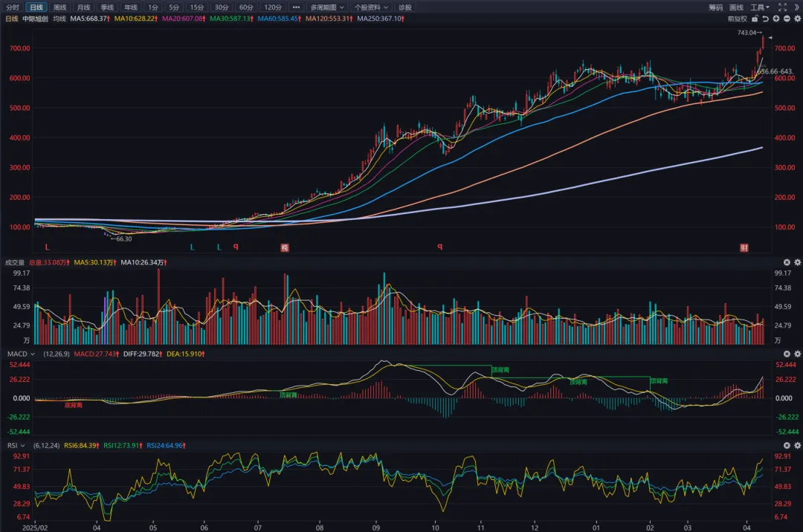Click the DIFF:29.782 readout

click(x=142, y=354)
